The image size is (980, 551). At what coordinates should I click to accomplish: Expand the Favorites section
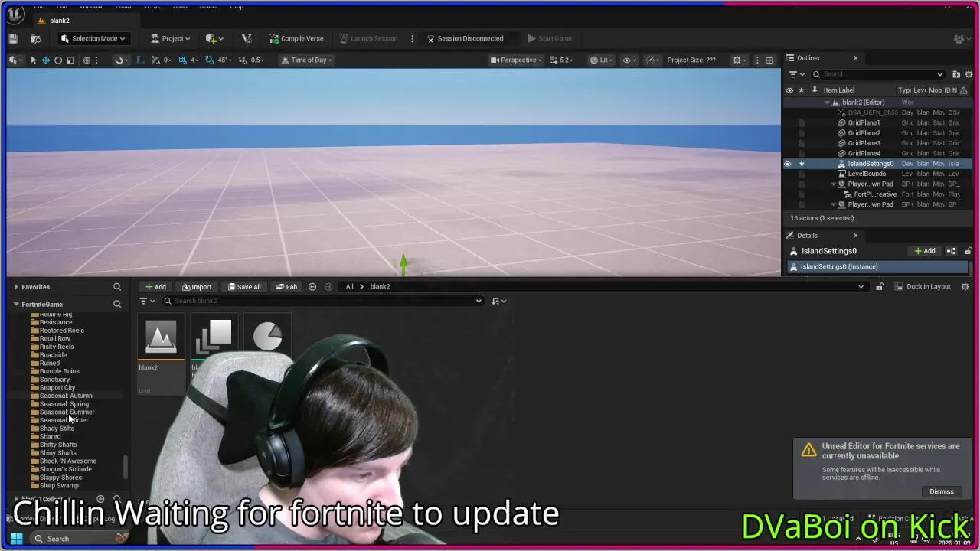point(16,287)
